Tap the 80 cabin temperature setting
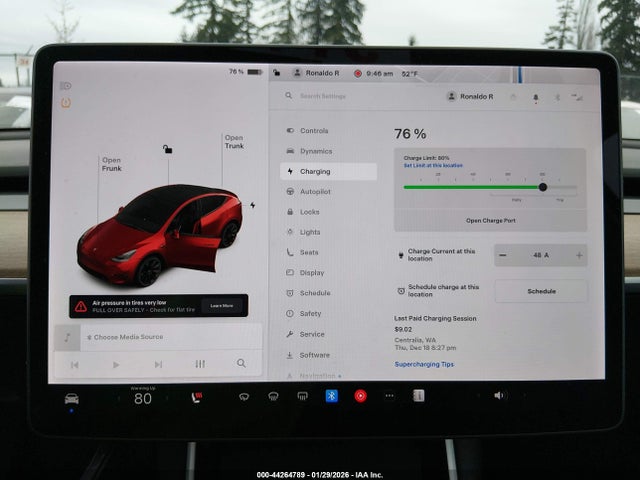 (143, 398)
